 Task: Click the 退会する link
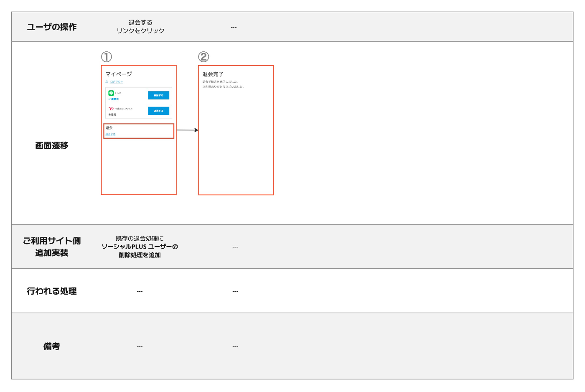(x=110, y=135)
